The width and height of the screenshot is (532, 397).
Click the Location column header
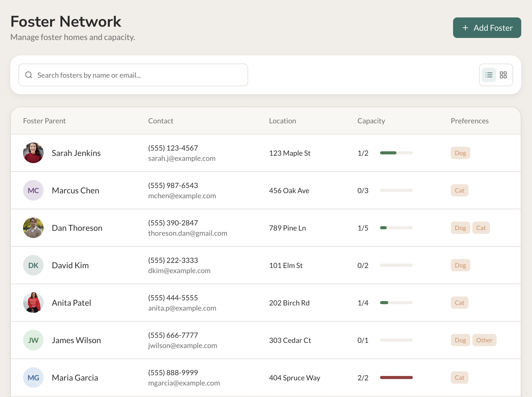pos(282,121)
